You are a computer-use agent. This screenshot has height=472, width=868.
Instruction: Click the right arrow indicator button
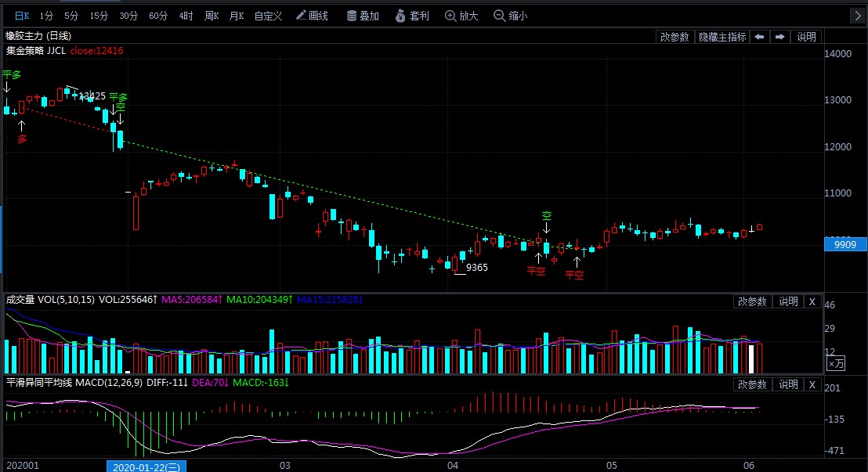[780, 37]
